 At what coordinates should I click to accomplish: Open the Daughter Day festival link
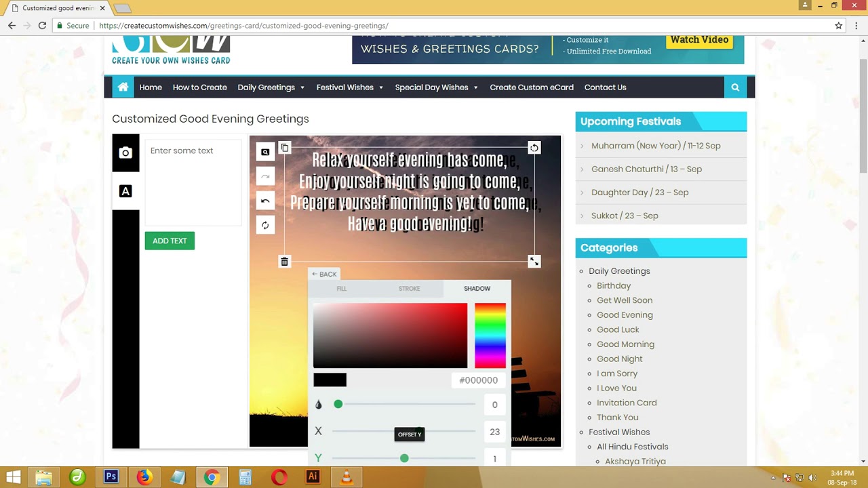coord(639,192)
